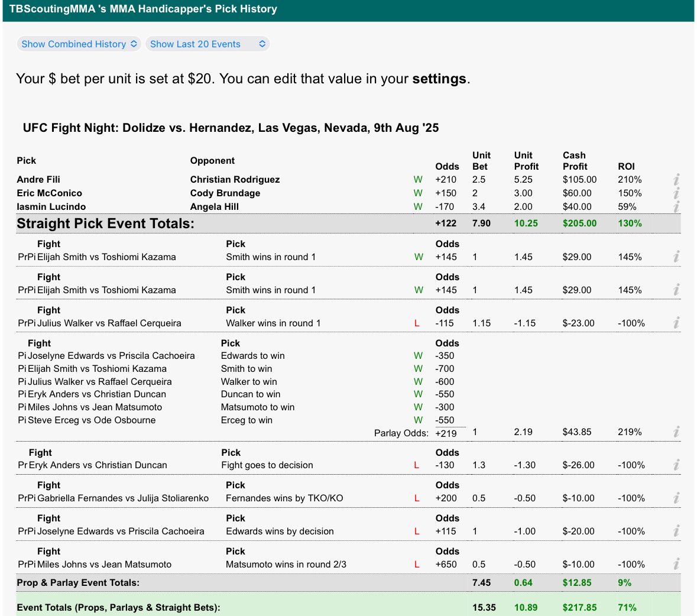Click Miles Johns vs Jean Matsumoto parlay fight
Viewport: 697px width, 616px height.
coord(95,407)
